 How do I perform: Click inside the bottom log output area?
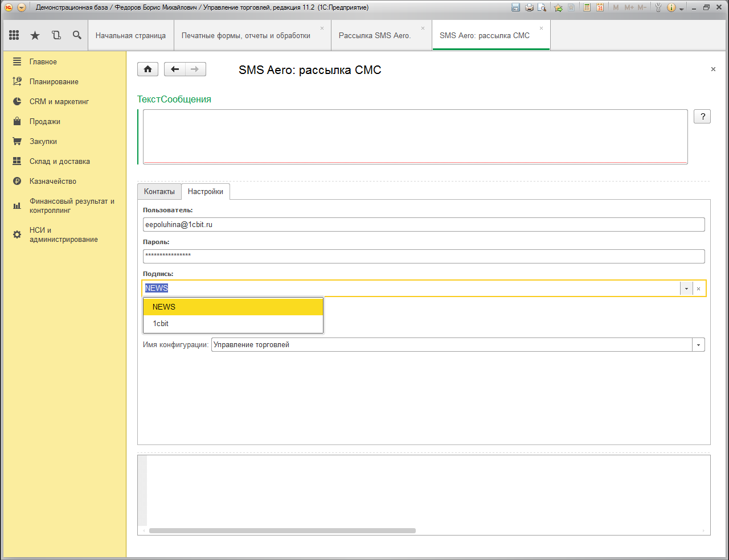pos(427,491)
